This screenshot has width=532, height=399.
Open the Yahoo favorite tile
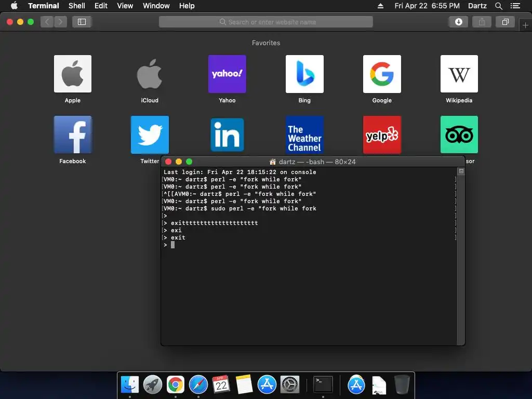point(227,74)
